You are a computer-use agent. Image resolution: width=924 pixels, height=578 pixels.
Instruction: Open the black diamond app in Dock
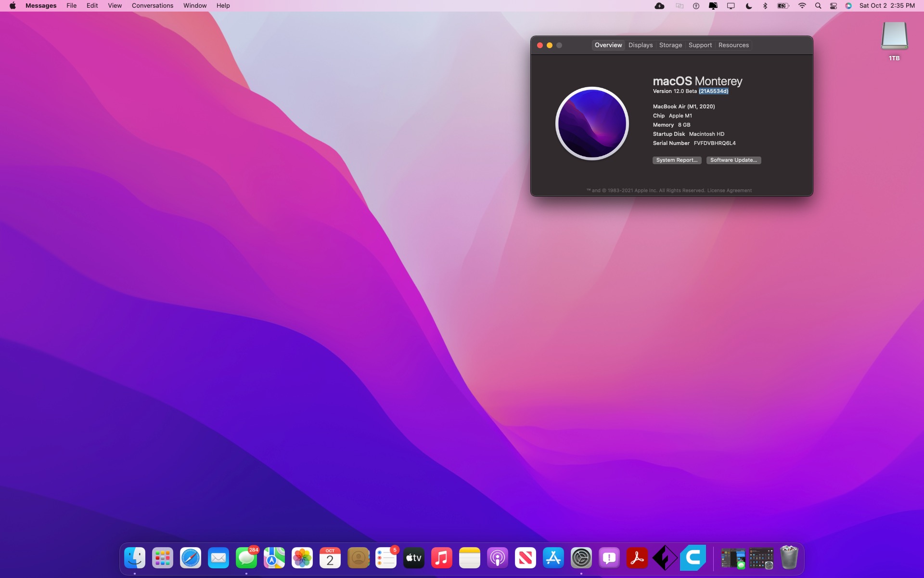point(665,558)
